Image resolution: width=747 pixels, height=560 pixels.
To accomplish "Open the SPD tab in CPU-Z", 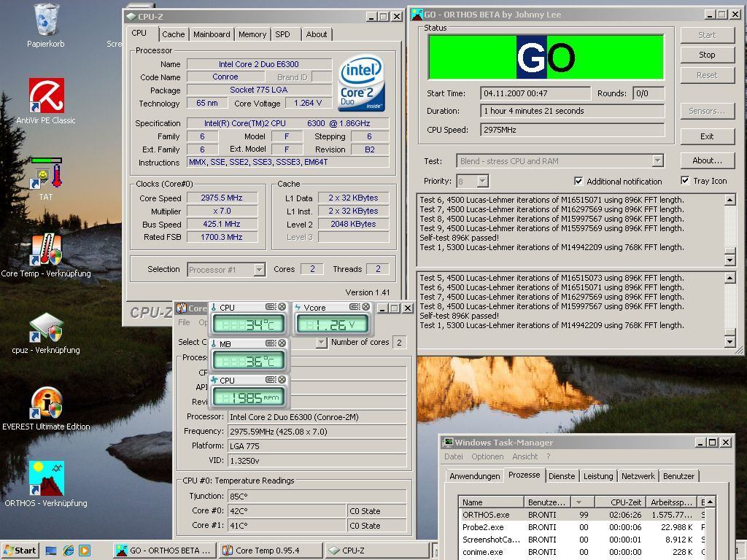I will point(282,34).
